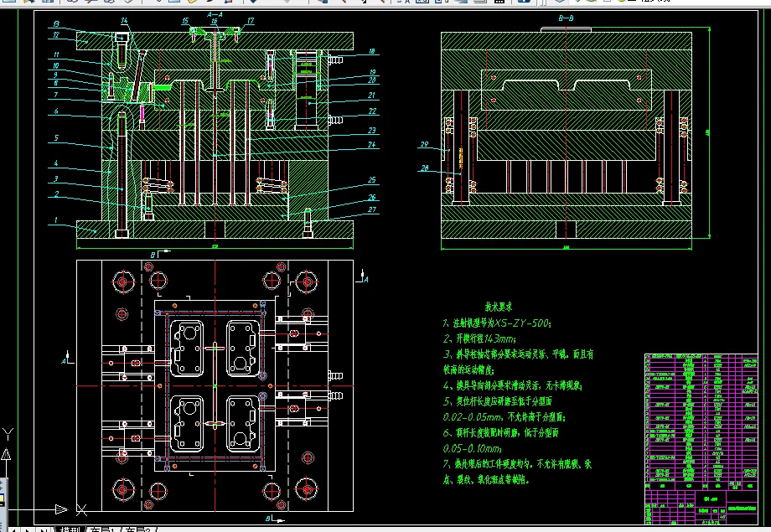Click balloon number 25 on right side
The width and height of the screenshot is (771, 532).
tap(372, 180)
